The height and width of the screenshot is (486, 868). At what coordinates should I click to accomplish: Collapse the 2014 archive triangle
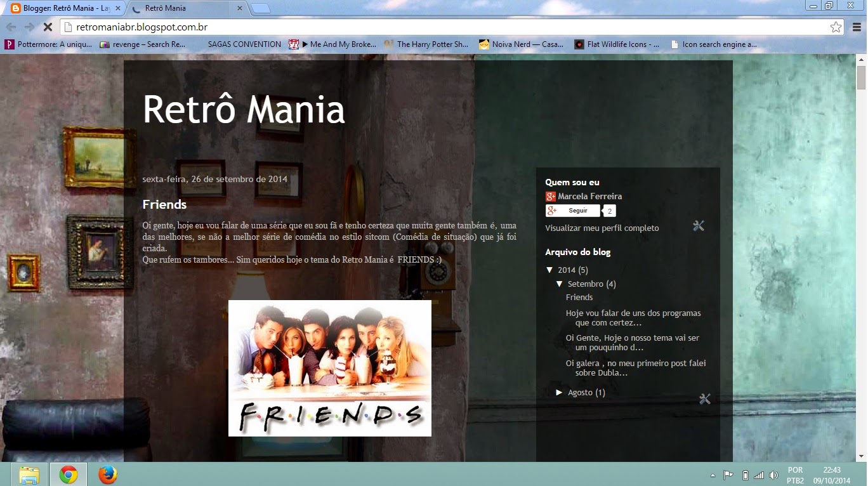coord(549,270)
